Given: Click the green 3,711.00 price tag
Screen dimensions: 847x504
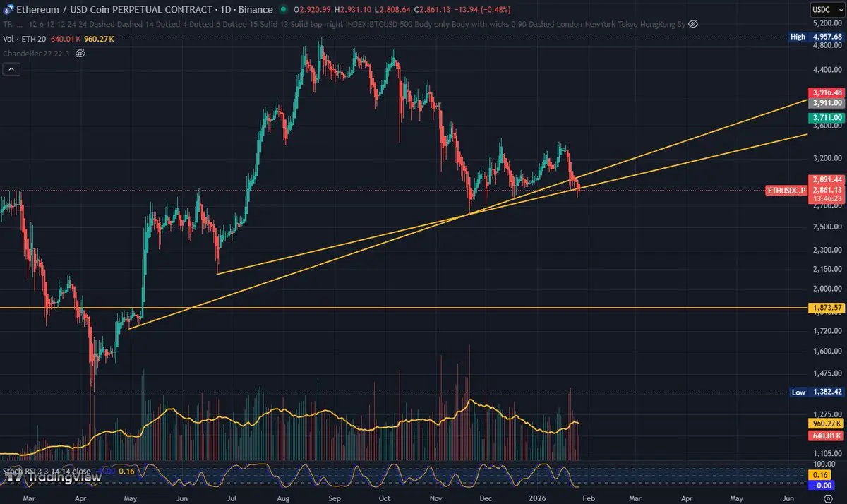Looking at the screenshot, I should tap(826, 117).
